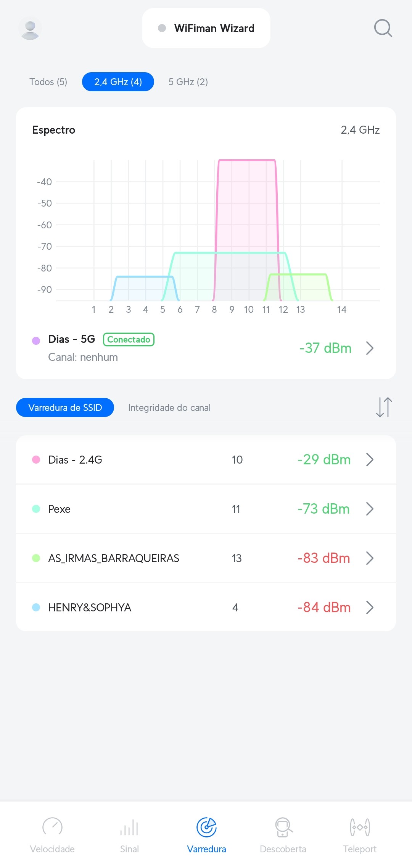Switch to the Sinal signal tab
The height and width of the screenshot is (868, 412).
129,835
